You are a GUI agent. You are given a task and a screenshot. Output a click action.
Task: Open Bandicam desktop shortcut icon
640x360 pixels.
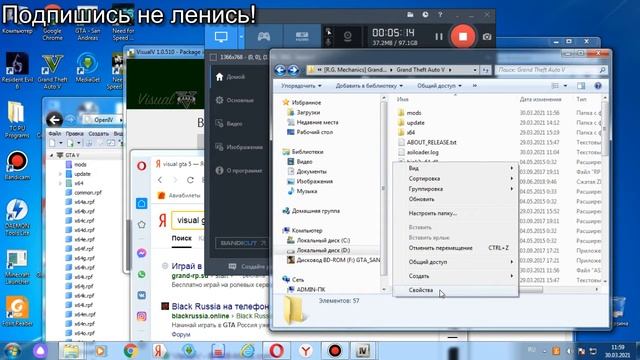pos(17,166)
